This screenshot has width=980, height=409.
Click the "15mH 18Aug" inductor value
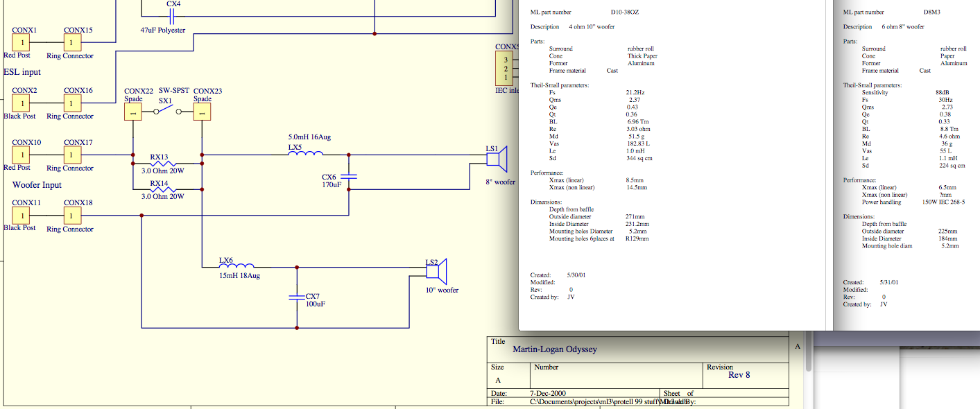pos(239,276)
